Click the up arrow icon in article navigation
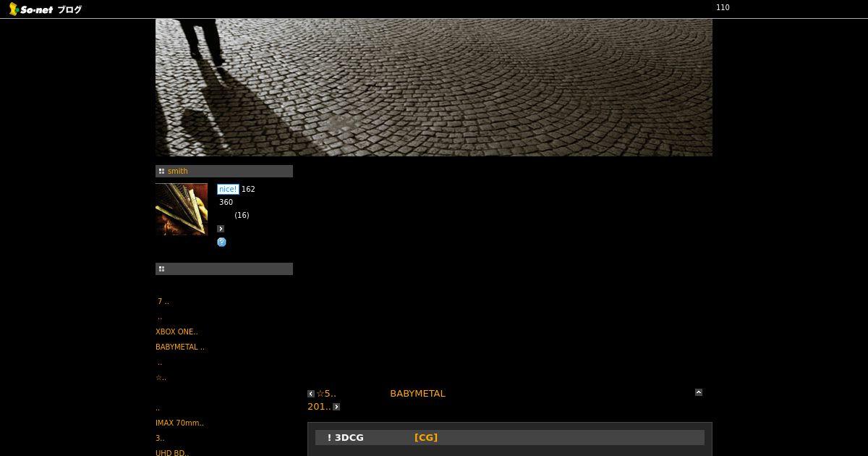Viewport: 868px width, 456px height. point(699,392)
